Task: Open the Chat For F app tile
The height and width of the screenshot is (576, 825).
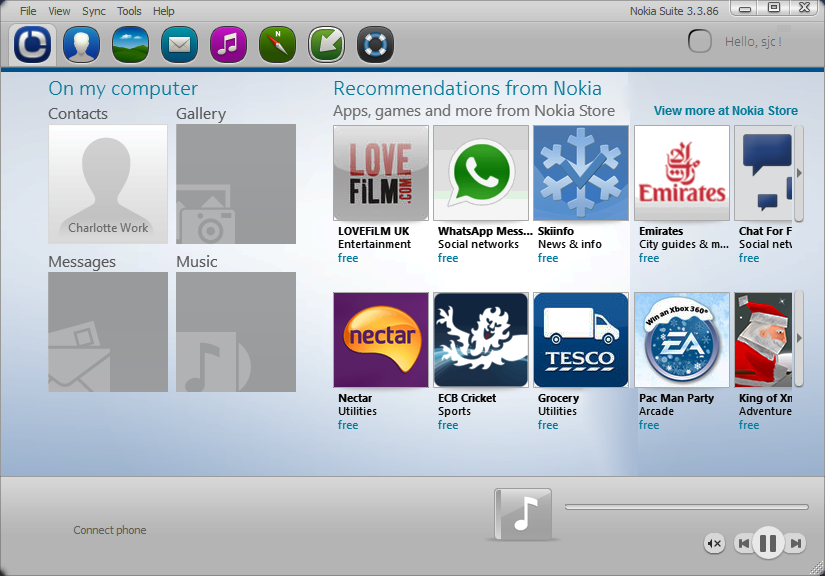Action: point(763,173)
